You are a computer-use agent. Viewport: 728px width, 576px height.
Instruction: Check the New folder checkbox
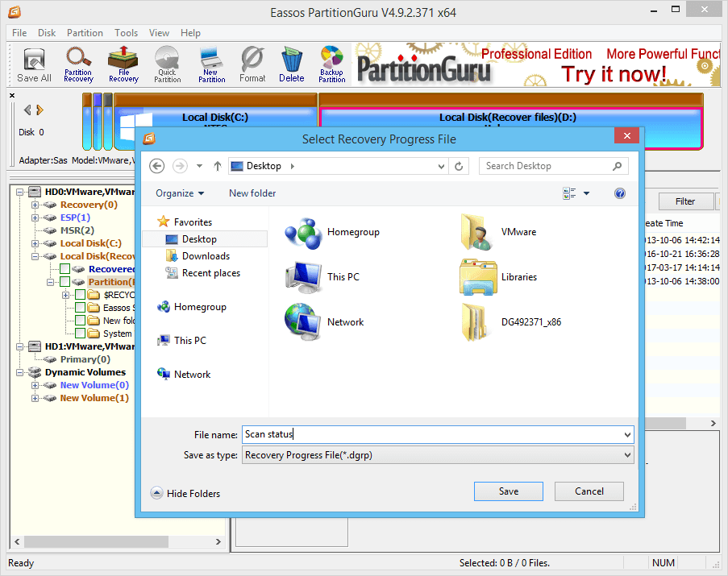pos(81,321)
